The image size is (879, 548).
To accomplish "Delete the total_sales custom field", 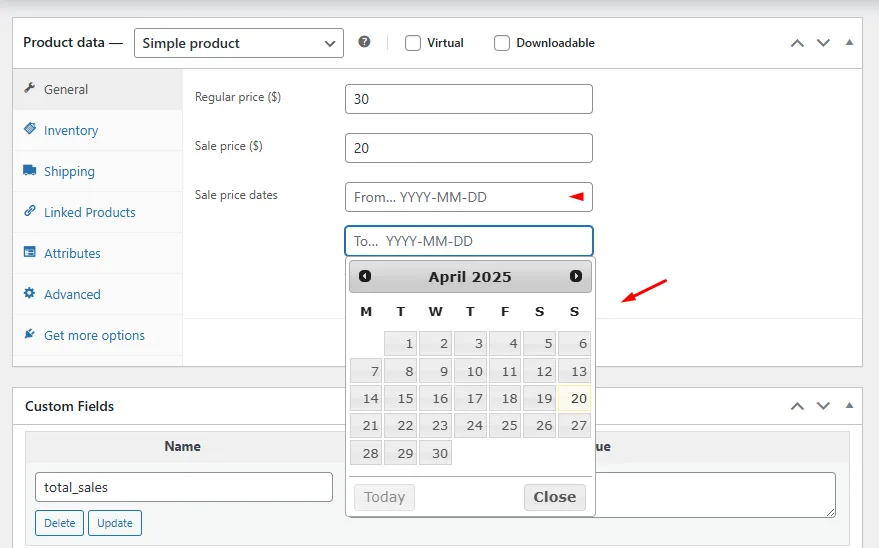I will pyautogui.click(x=59, y=523).
